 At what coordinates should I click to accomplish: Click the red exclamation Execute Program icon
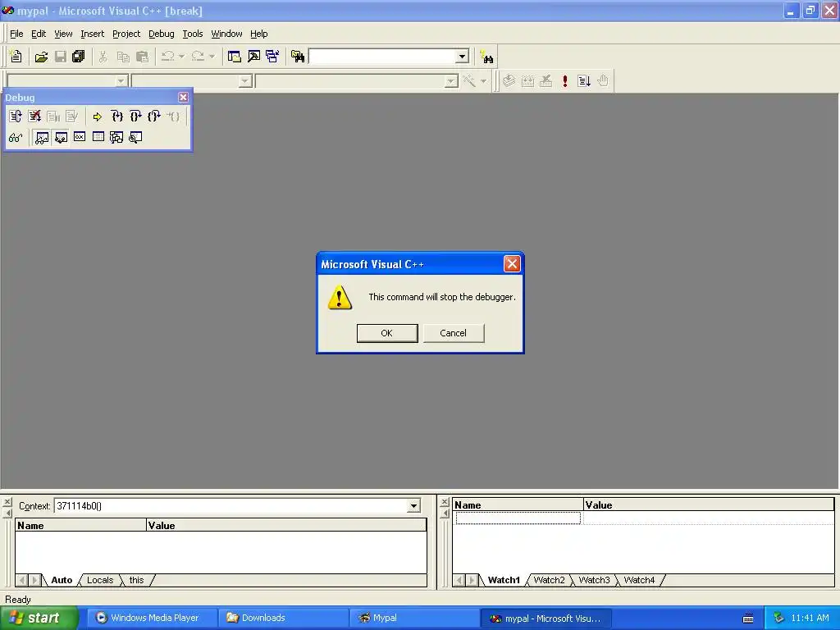coord(564,81)
